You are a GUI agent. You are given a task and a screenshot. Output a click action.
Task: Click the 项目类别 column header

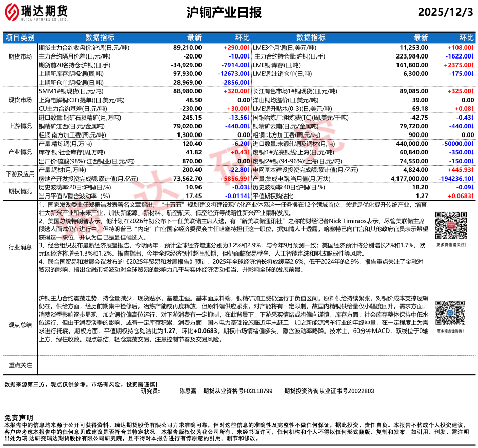coord(20,37)
